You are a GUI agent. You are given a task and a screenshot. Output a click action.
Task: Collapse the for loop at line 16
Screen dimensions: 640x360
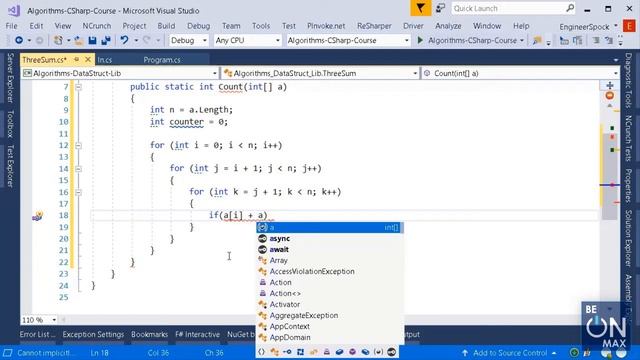point(78,192)
